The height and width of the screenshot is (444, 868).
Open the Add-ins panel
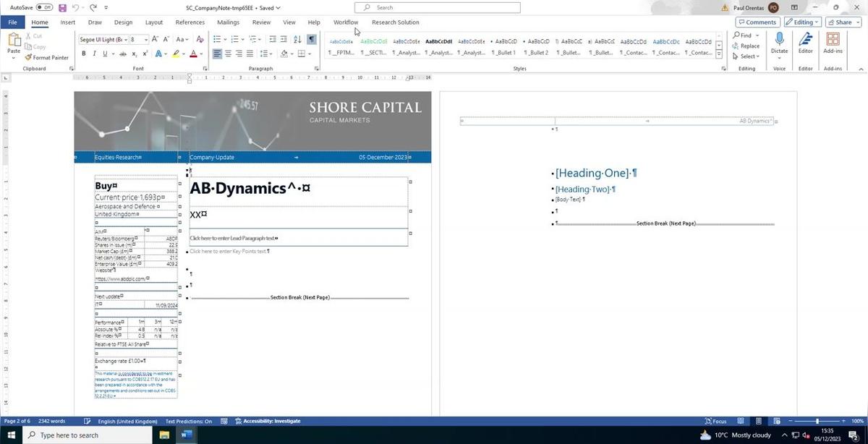point(833,45)
